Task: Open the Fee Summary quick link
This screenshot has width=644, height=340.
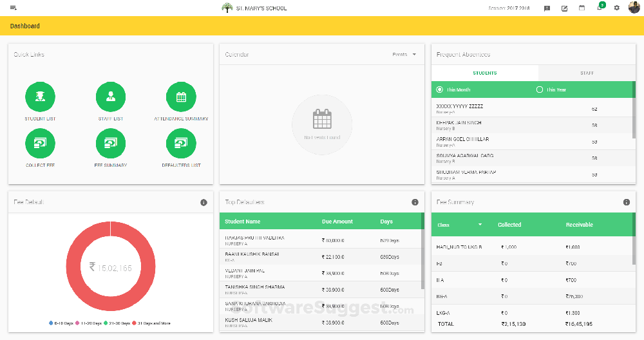Action: [111, 143]
